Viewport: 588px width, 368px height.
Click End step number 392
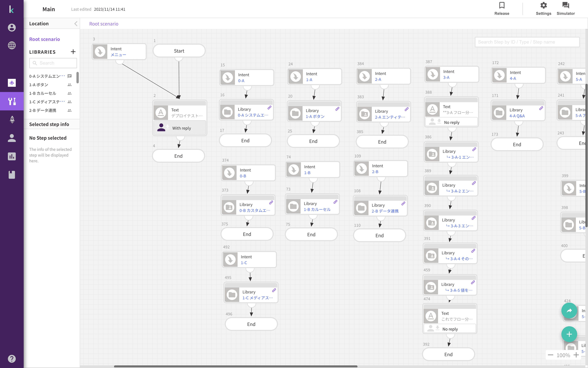click(448, 354)
